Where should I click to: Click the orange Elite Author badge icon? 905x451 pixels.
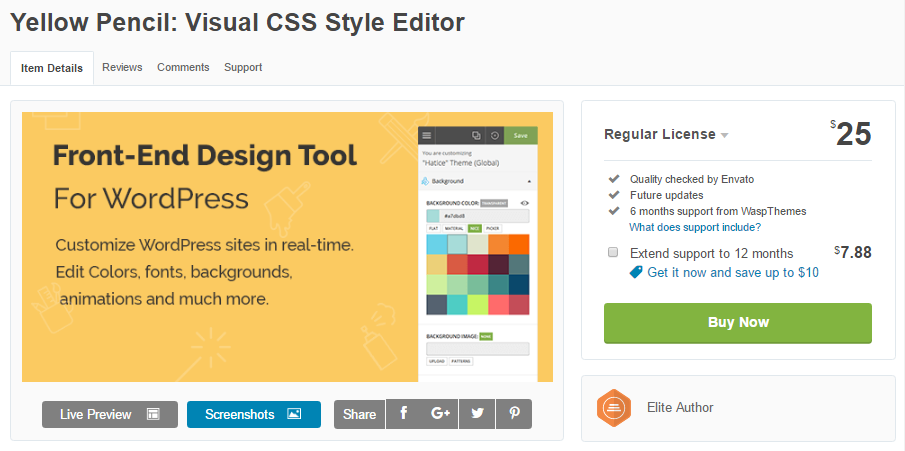pos(614,408)
